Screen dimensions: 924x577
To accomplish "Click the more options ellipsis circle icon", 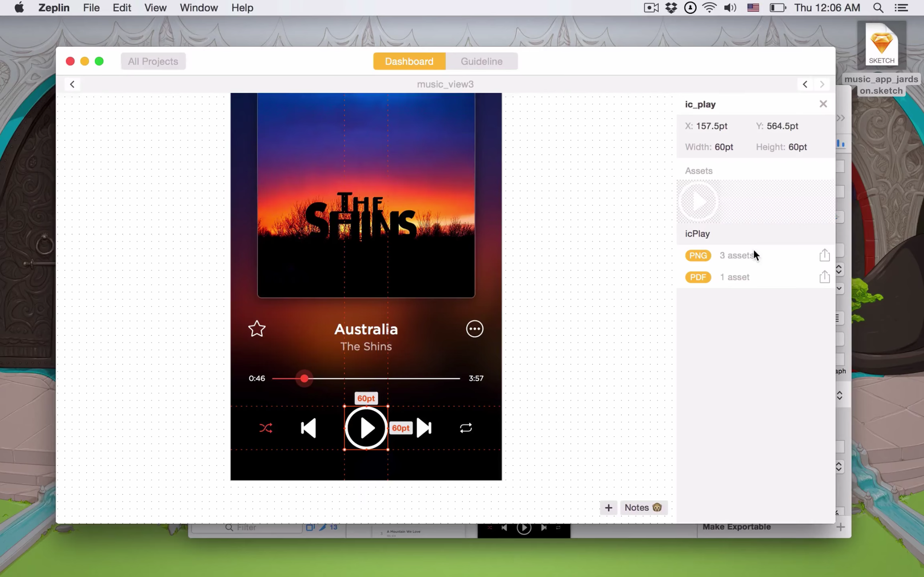I will (x=474, y=329).
